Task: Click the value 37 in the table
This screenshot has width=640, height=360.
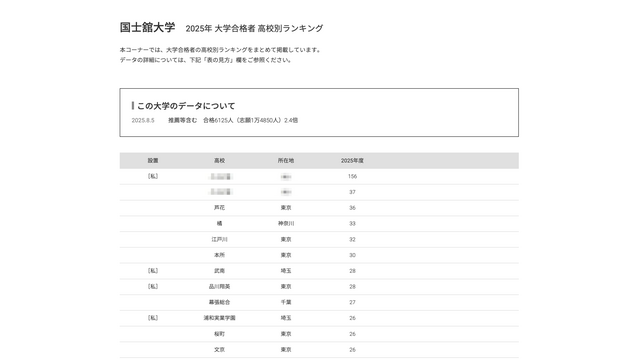Action: 352,192
